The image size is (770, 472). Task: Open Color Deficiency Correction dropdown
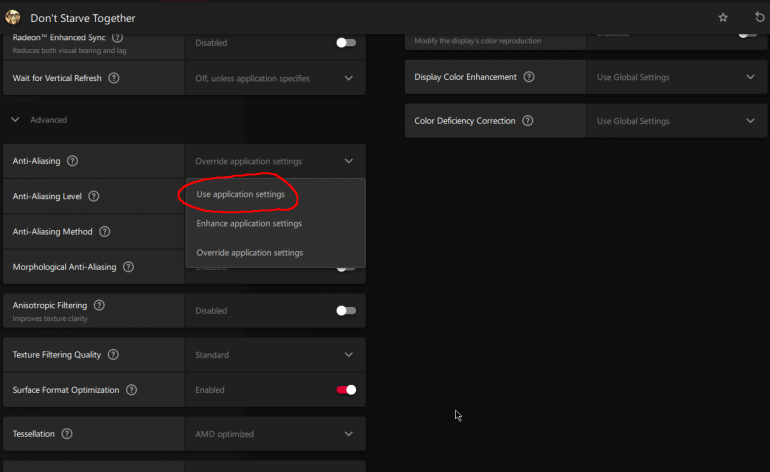coord(750,121)
